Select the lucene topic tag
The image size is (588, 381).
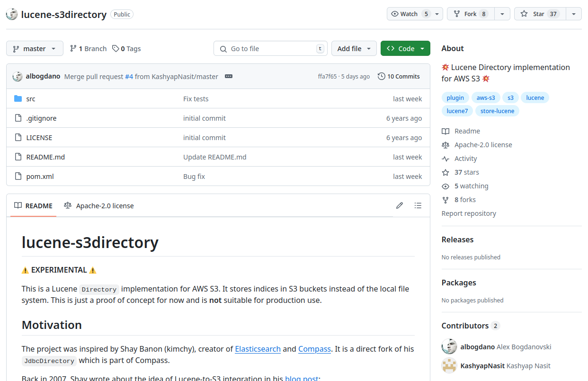coord(535,97)
